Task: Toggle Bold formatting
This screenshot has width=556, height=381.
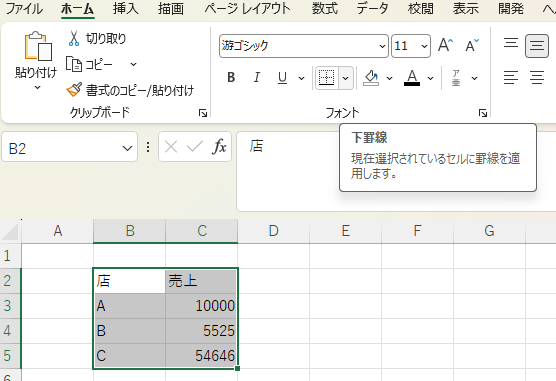Action: pyautogui.click(x=231, y=77)
